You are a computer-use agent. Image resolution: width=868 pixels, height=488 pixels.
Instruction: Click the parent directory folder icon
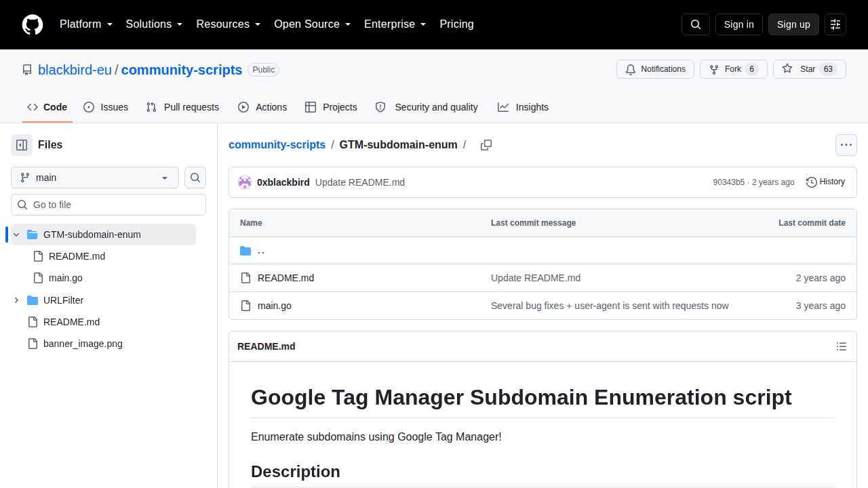[x=245, y=251]
